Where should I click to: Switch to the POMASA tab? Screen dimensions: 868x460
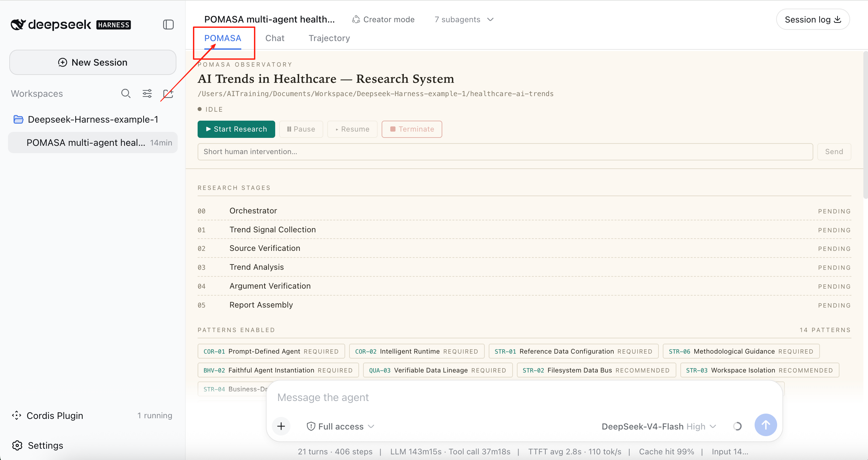(x=223, y=38)
